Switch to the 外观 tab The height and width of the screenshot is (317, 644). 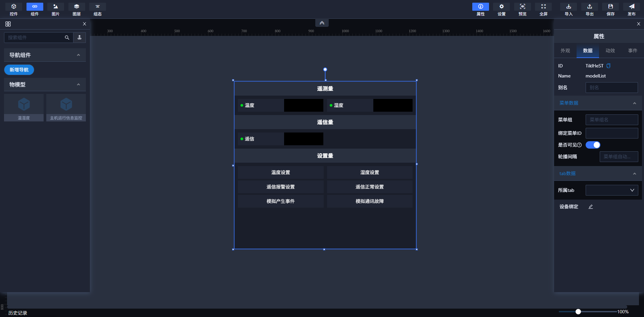pos(565,51)
